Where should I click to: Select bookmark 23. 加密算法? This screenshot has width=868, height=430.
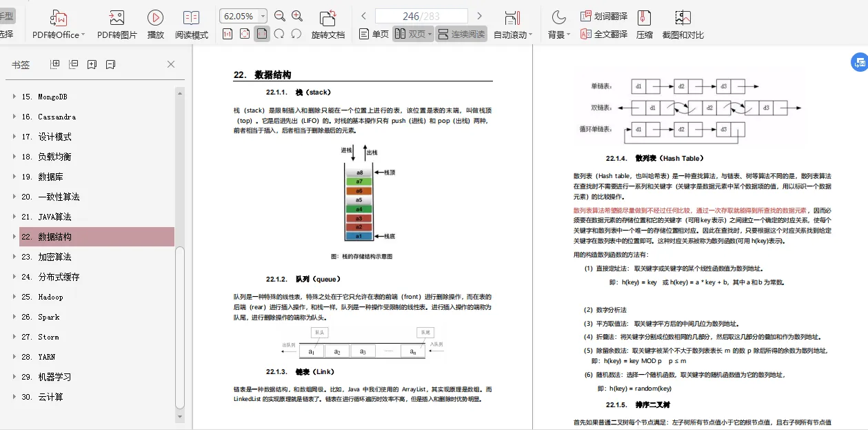tap(46, 257)
